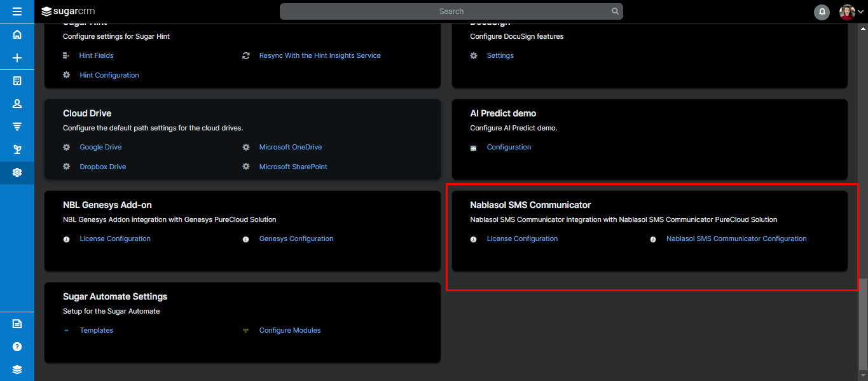
Task: Click icon beside Configure Modules
Action: click(245, 331)
